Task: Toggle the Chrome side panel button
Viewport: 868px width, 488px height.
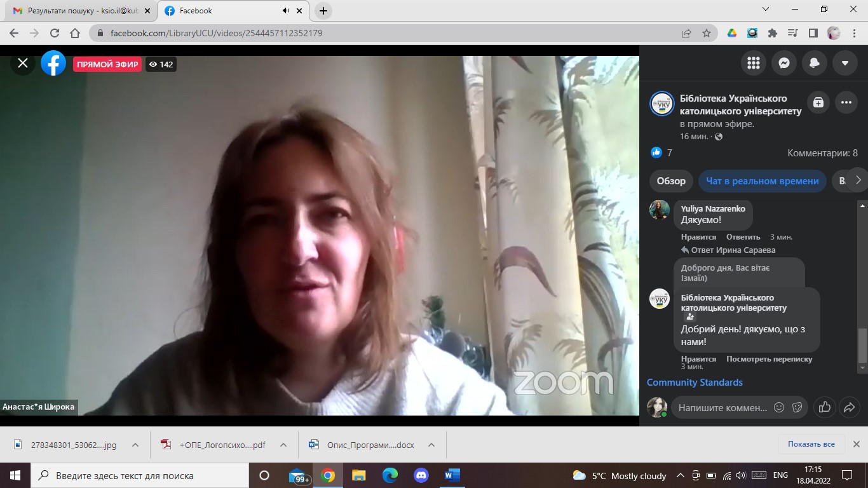Action: click(x=813, y=33)
